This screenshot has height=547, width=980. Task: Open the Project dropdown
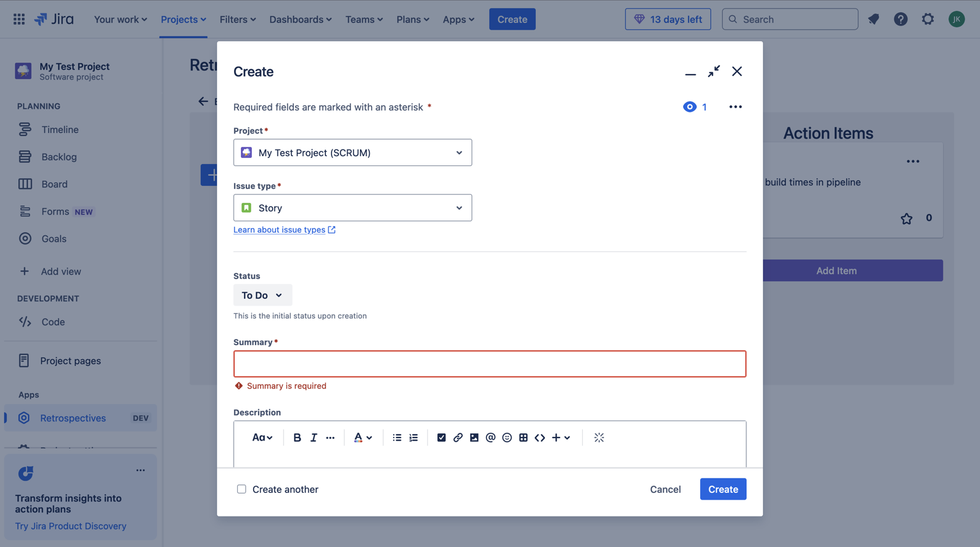coord(353,153)
